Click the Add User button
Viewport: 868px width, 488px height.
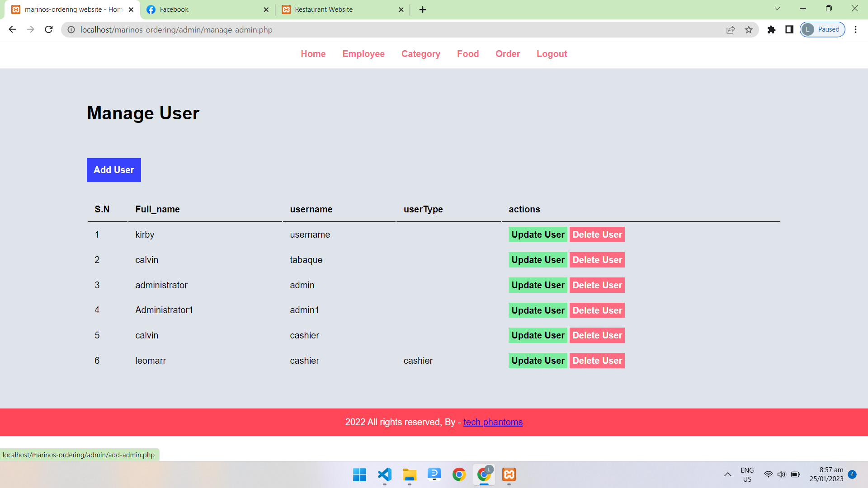coord(114,170)
